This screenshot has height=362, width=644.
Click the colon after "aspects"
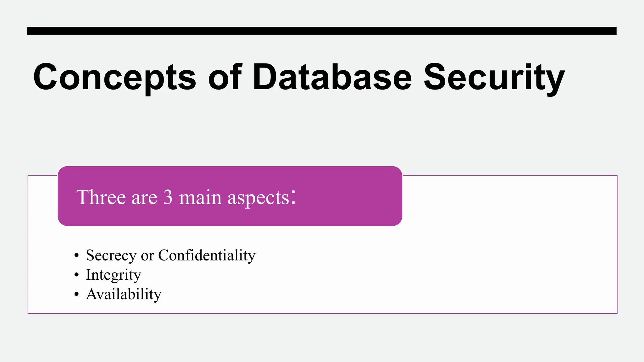293,197
